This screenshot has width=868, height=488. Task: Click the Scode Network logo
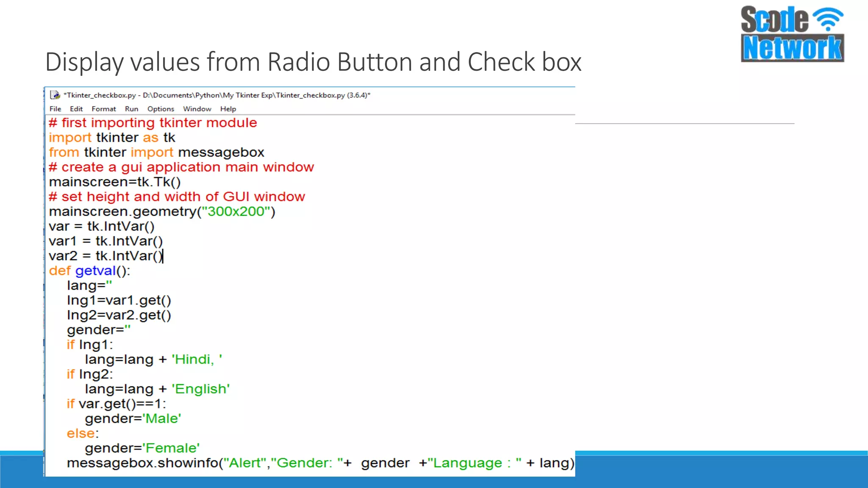[792, 34]
